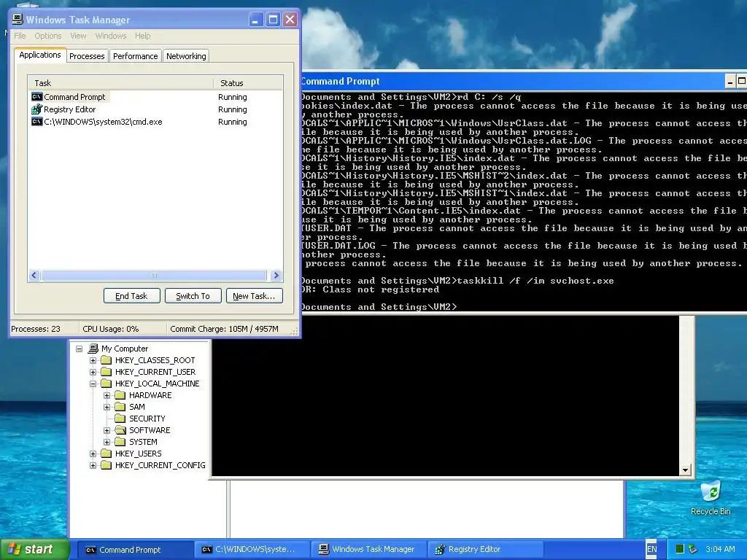Open the View menu in Task Manager
The width and height of the screenshot is (747, 560).
pos(78,36)
